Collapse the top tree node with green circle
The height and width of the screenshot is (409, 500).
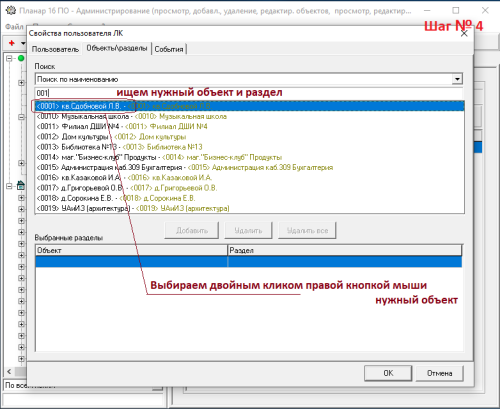[9, 58]
